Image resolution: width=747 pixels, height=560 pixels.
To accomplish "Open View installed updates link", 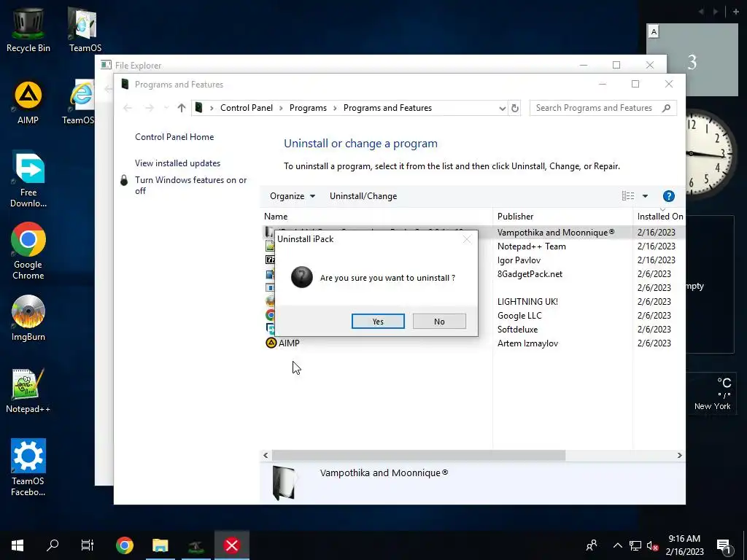I will pyautogui.click(x=178, y=163).
